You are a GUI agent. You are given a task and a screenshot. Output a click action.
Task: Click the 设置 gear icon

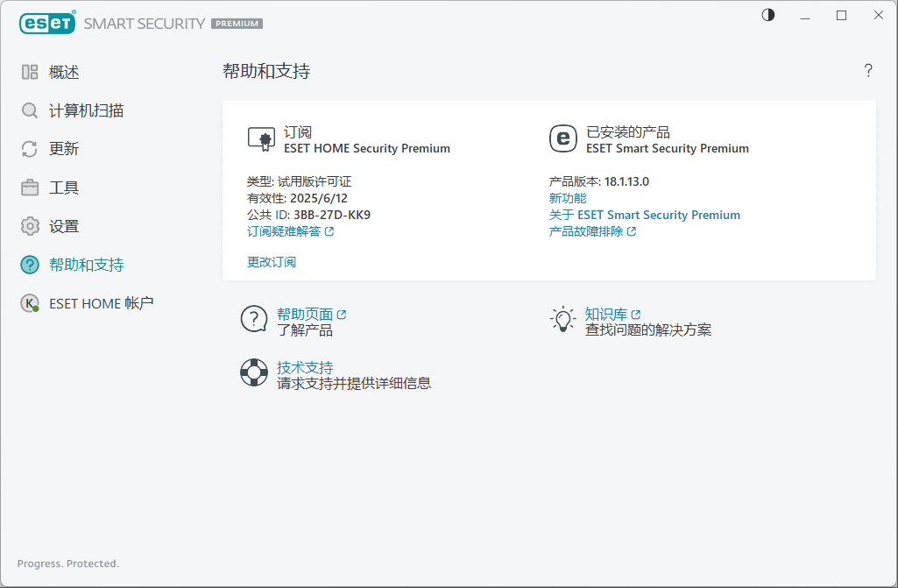(x=30, y=226)
